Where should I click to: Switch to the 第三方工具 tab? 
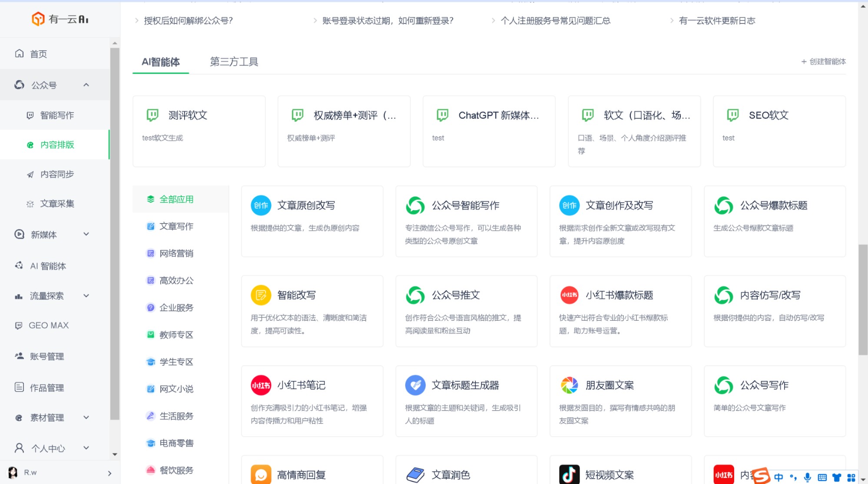coord(234,62)
